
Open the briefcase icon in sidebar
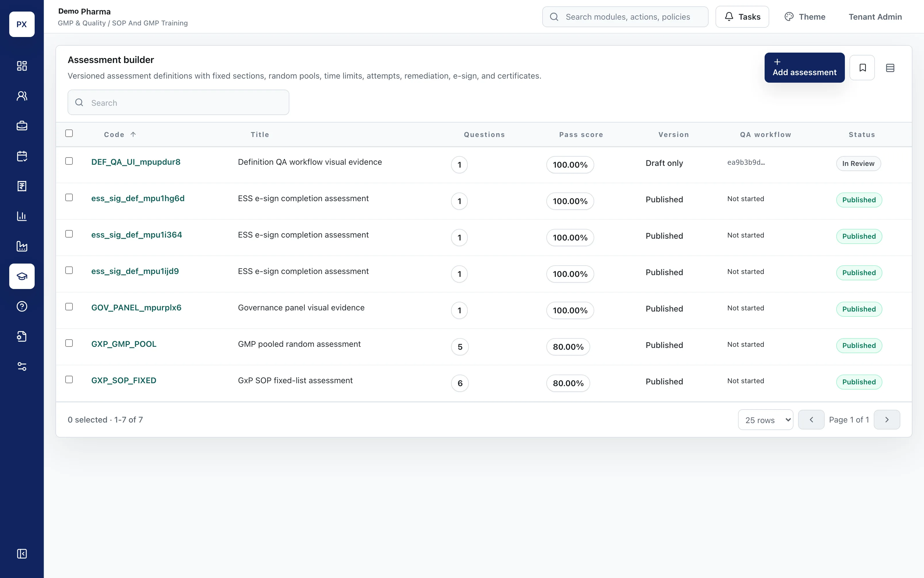click(x=22, y=126)
